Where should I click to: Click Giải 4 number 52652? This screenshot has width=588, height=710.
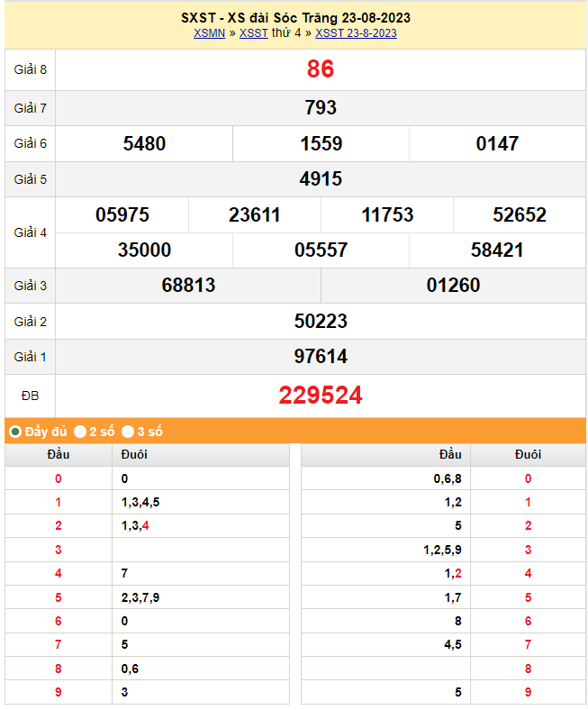pyautogui.click(x=520, y=214)
